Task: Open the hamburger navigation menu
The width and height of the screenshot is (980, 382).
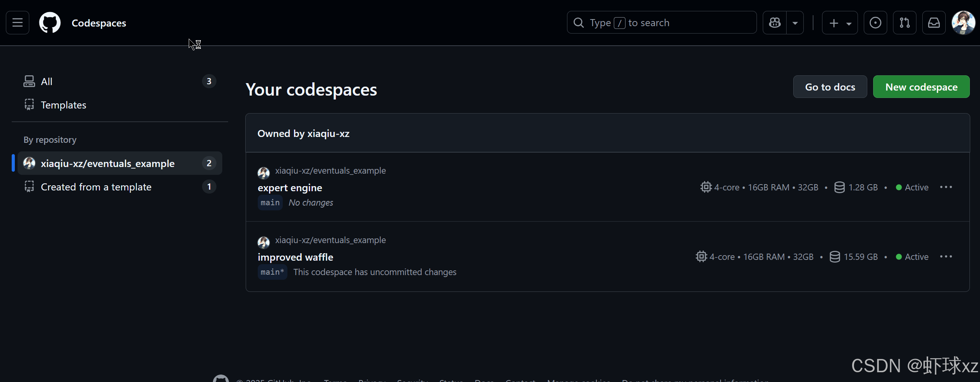Action: click(x=18, y=23)
